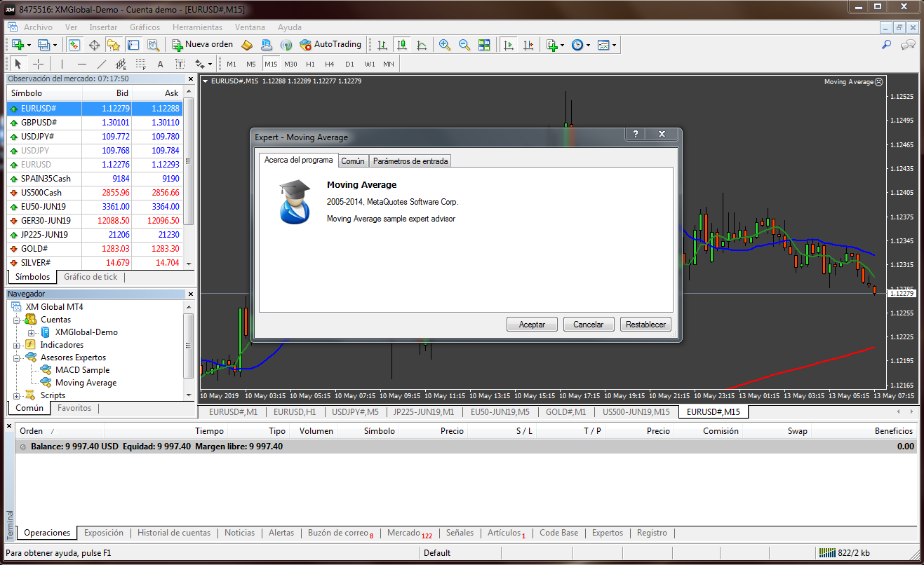Expand the Indicadores tree node
The height and width of the screenshot is (565, 924).
(17, 345)
